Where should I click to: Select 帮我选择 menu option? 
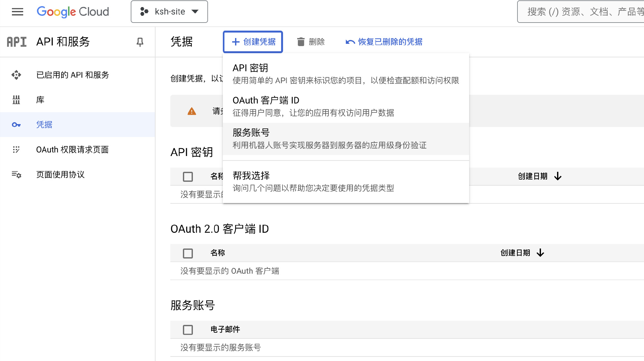[x=346, y=182]
